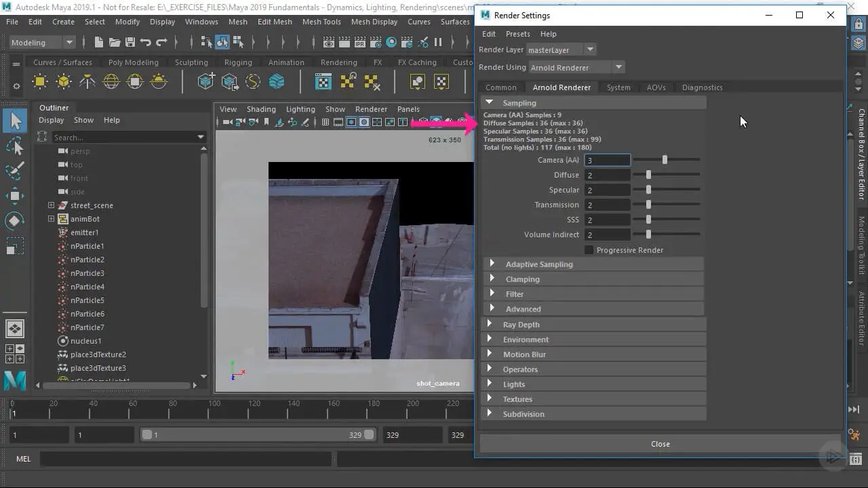Select nucleus1 in the Outliner
Screen dimensions: 868x488
tap(85, 341)
